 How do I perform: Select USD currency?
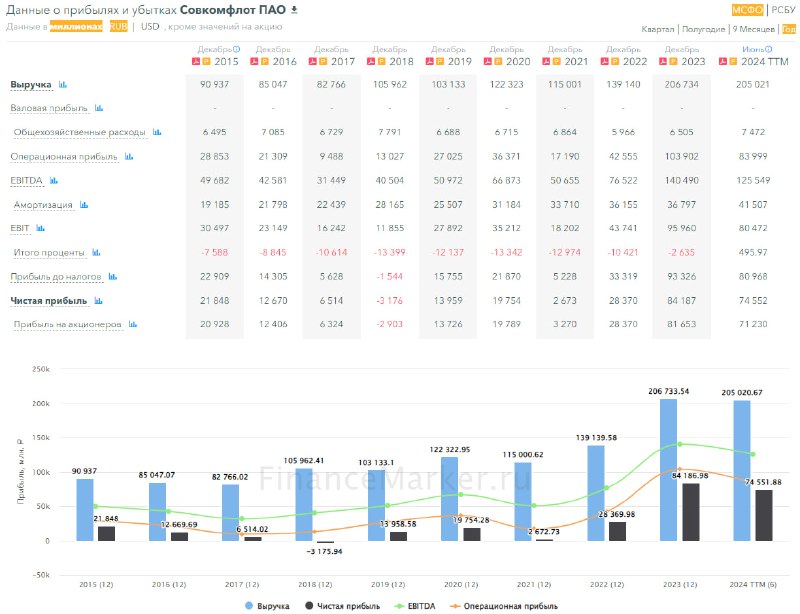(150, 27)
